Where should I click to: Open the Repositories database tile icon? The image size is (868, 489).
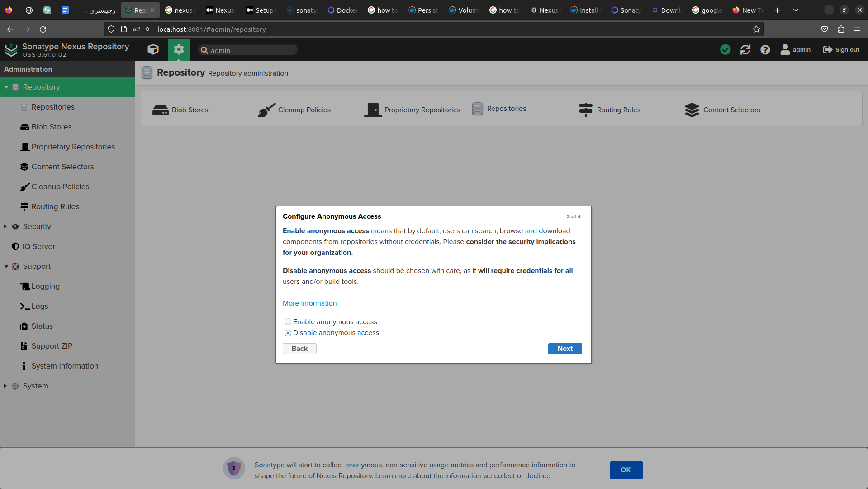(x=478, y=109)
